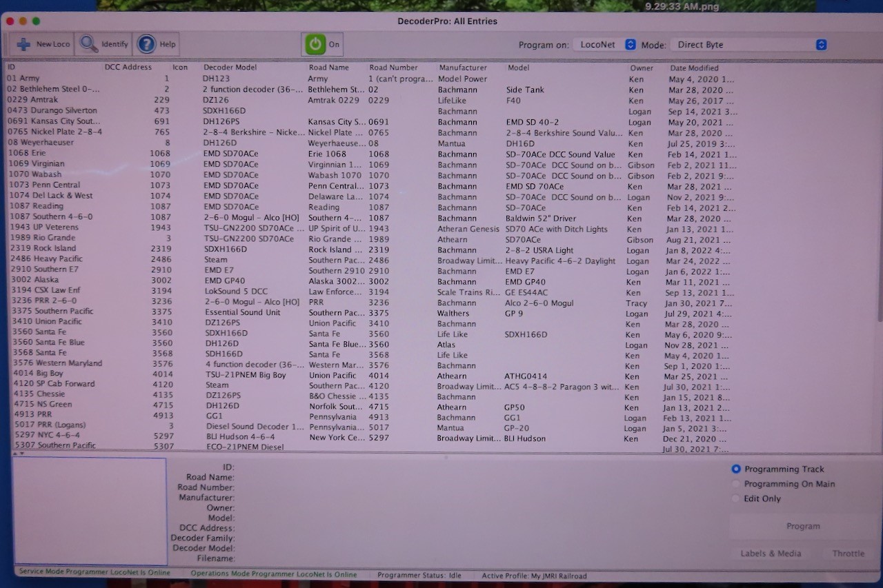This screenshot has height=588, width=883.
Task: Select the Programming On Main option
Action: (735, 484)
